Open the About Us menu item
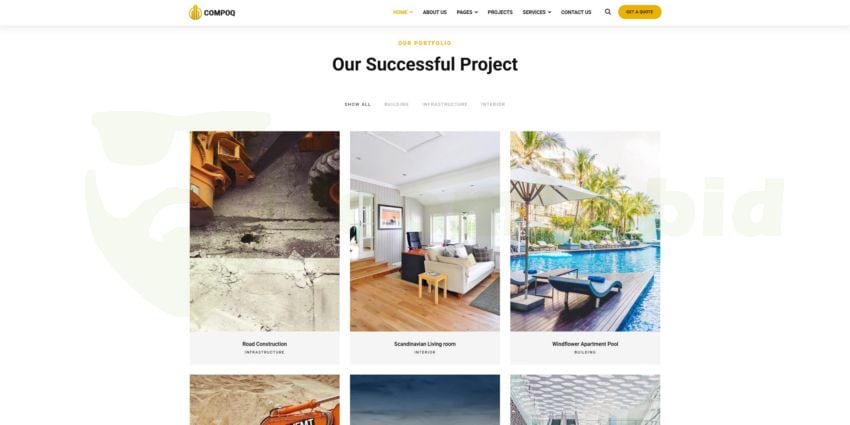850x425 pixels. [x=435, y=12]
